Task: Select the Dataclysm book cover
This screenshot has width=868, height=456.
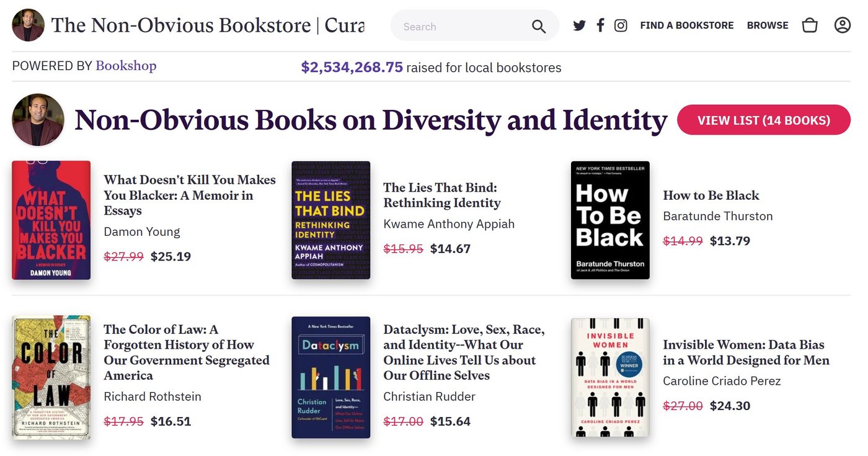Action: pos(331,377)
